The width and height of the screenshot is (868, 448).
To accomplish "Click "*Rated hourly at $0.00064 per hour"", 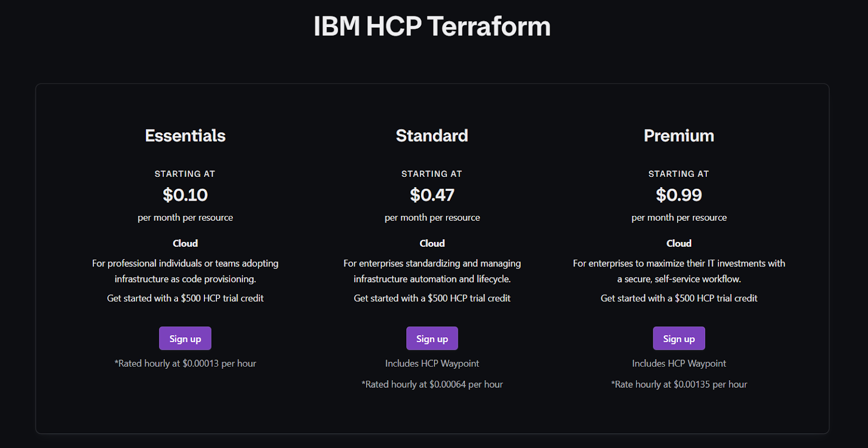I will (x=432, y=384).
